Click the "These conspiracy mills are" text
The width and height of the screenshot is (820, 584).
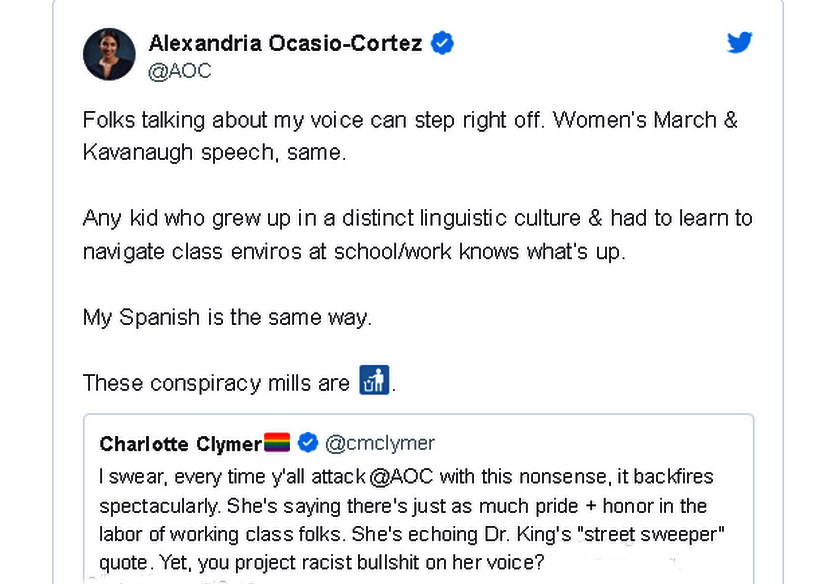click(x=216, y=382)
